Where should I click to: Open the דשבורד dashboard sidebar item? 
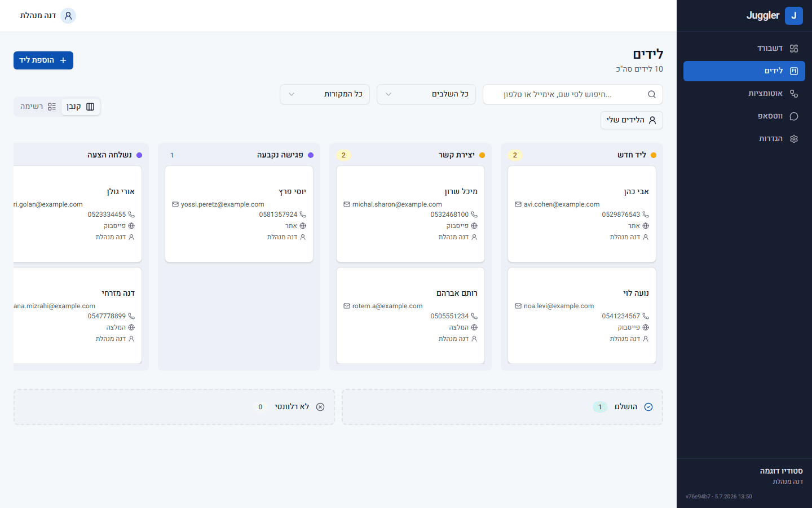pyautogui.click(x=744, y=49)
